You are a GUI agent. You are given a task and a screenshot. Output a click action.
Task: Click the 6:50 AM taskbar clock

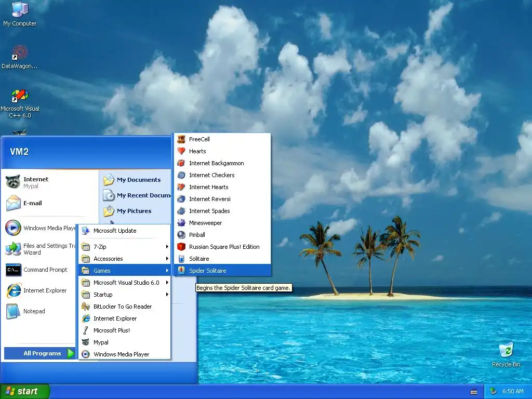513,392
